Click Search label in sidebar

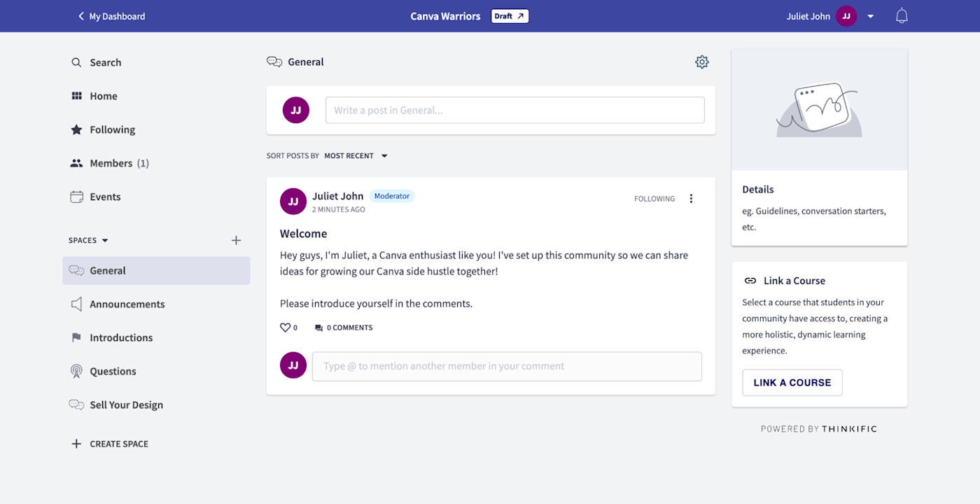coord(105,62)
